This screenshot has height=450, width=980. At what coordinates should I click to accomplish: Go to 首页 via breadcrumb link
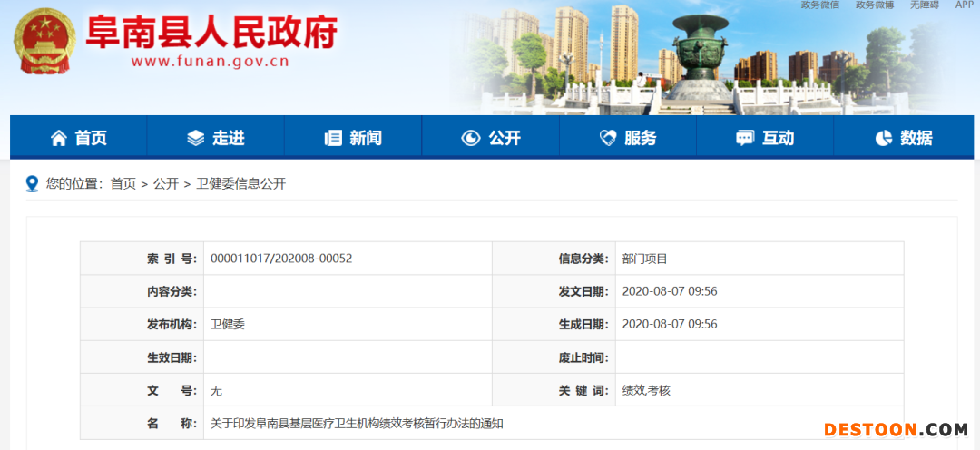click(122, 183)
